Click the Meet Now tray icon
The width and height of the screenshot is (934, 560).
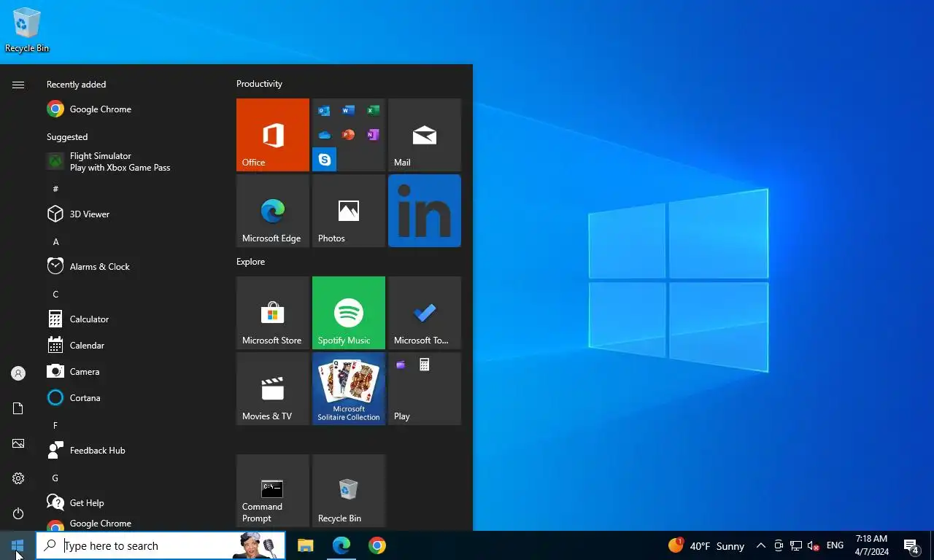[779, 545]
